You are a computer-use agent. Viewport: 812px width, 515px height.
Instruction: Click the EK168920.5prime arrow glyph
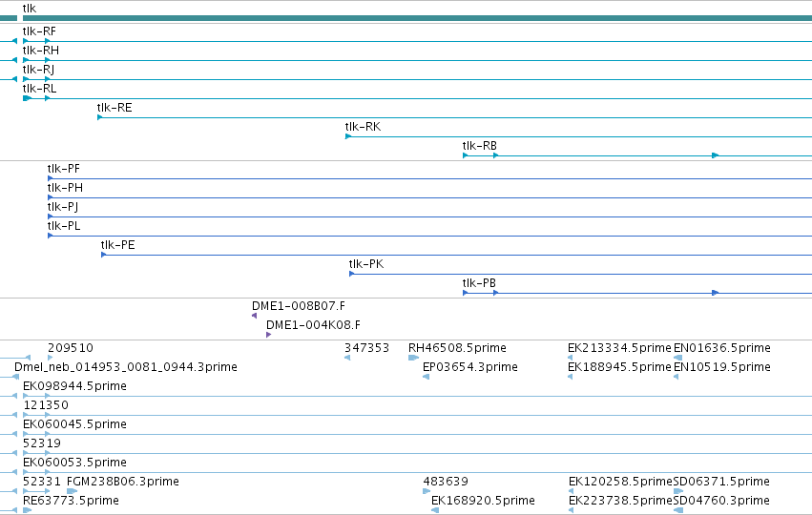[435, 510]
